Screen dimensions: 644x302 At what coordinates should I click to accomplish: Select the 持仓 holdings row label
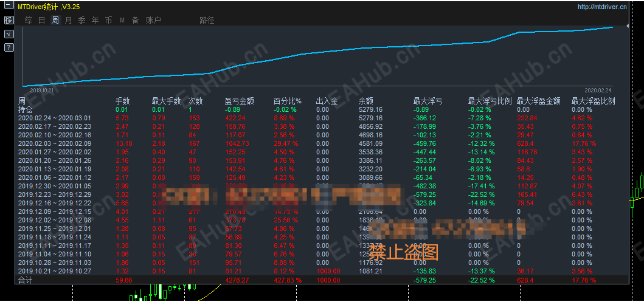25,109
